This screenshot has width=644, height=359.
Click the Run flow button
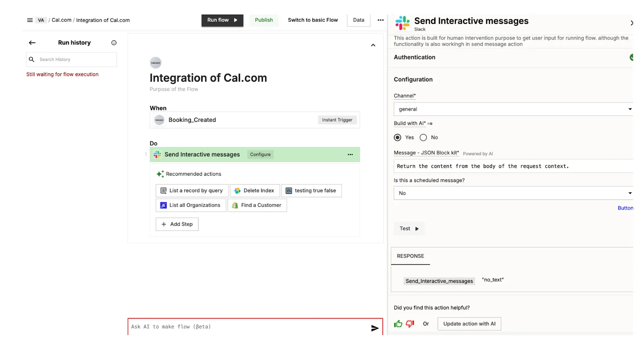(222, 20)
